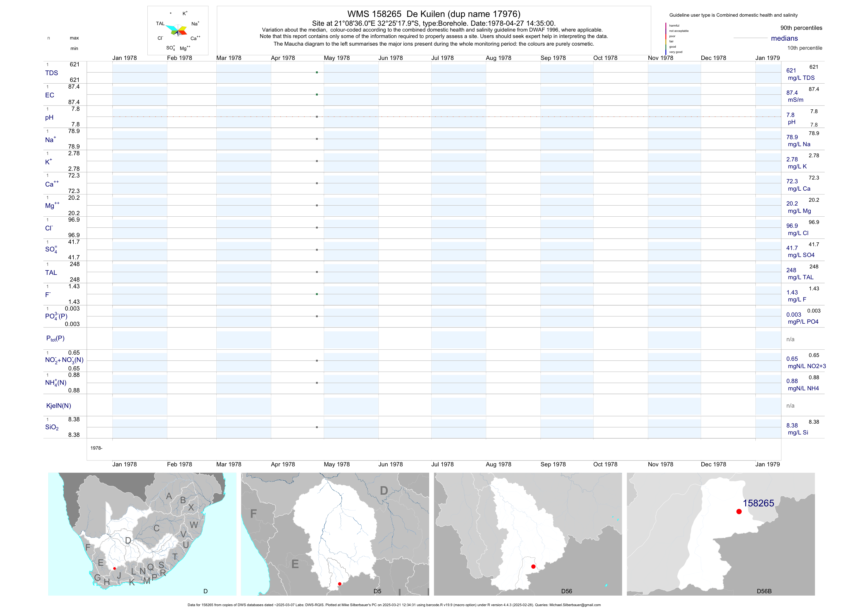Click the pH data point marker

[317, 117]
